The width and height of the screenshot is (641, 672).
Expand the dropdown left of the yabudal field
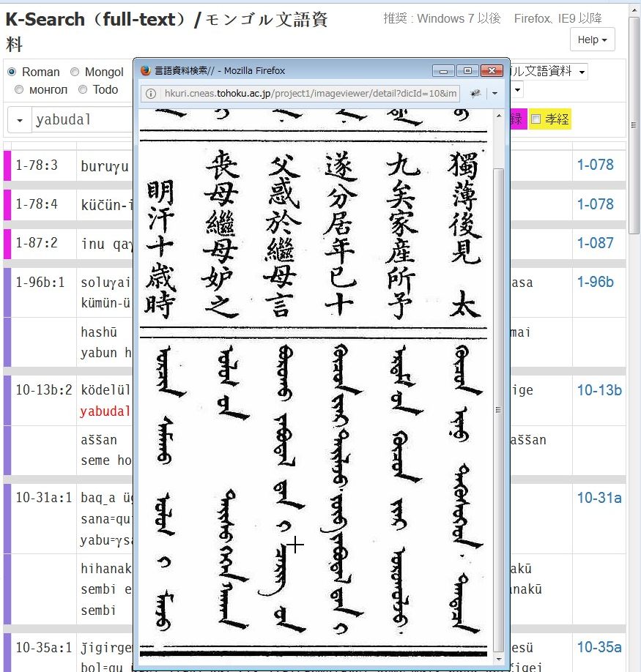20,120
